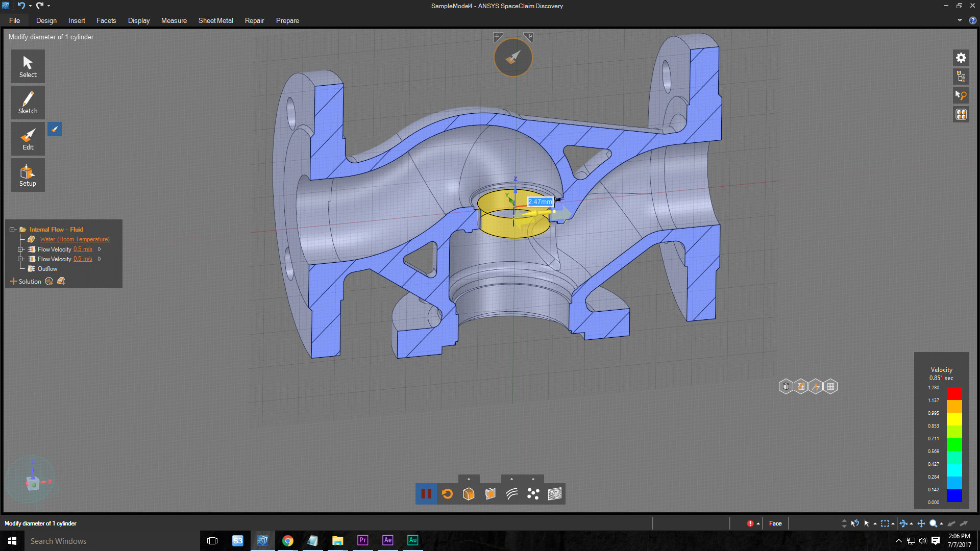Show the 3D contour volume result display
The width and height of the screenshot is (980, 551).
(x=469, y=493)
